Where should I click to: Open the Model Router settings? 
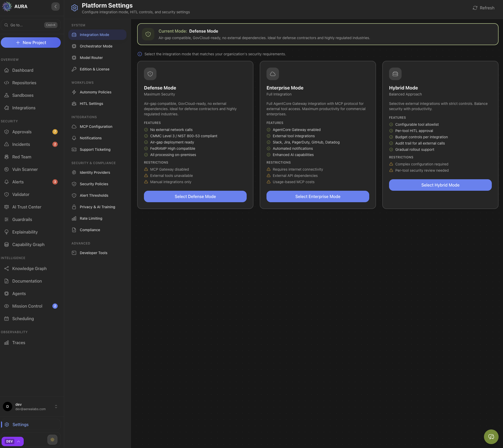click(97, 58)
